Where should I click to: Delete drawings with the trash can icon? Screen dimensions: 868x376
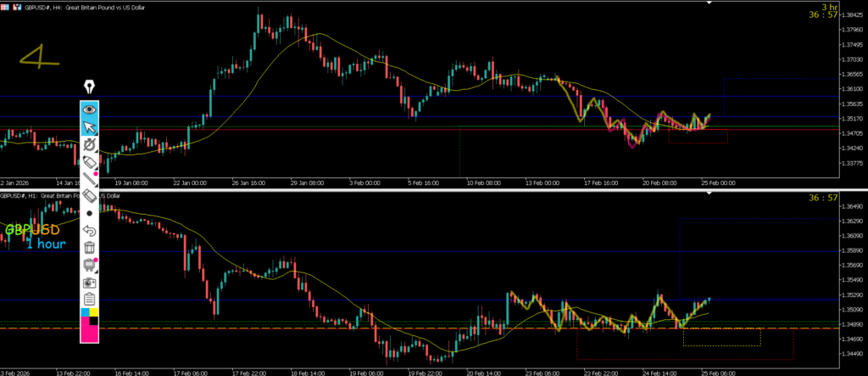point(89,248)
